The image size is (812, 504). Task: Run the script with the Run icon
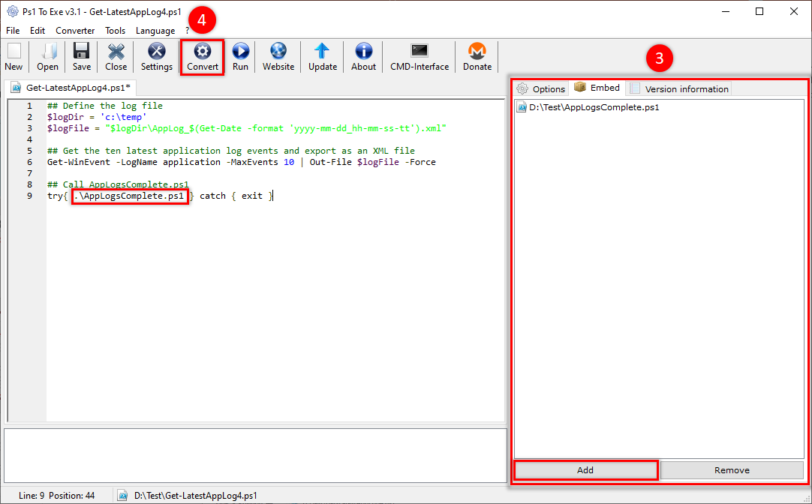click(240, 51)
